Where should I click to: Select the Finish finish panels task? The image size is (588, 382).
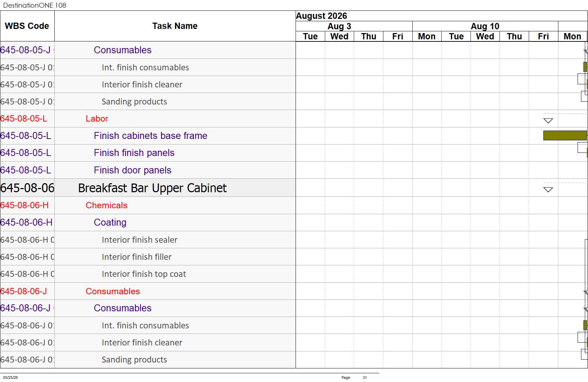pos(134,153)
